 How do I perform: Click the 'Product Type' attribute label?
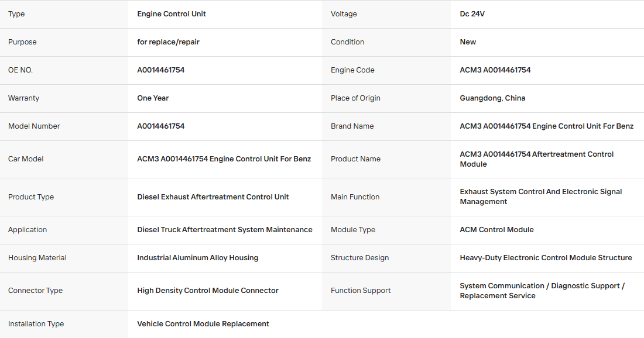(x=31, y=197)
